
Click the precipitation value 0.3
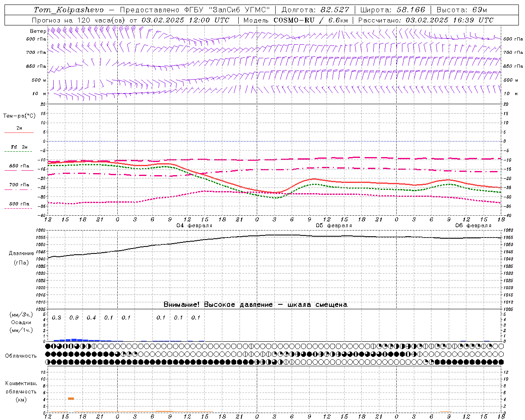(57, 318)
